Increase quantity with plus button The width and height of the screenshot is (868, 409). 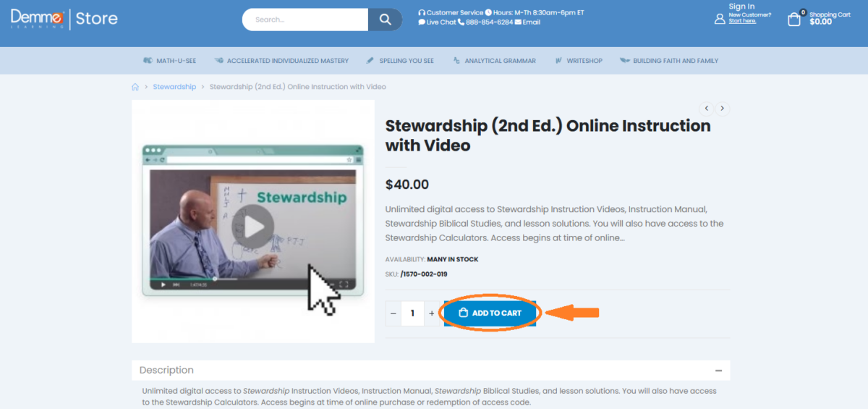432,313
